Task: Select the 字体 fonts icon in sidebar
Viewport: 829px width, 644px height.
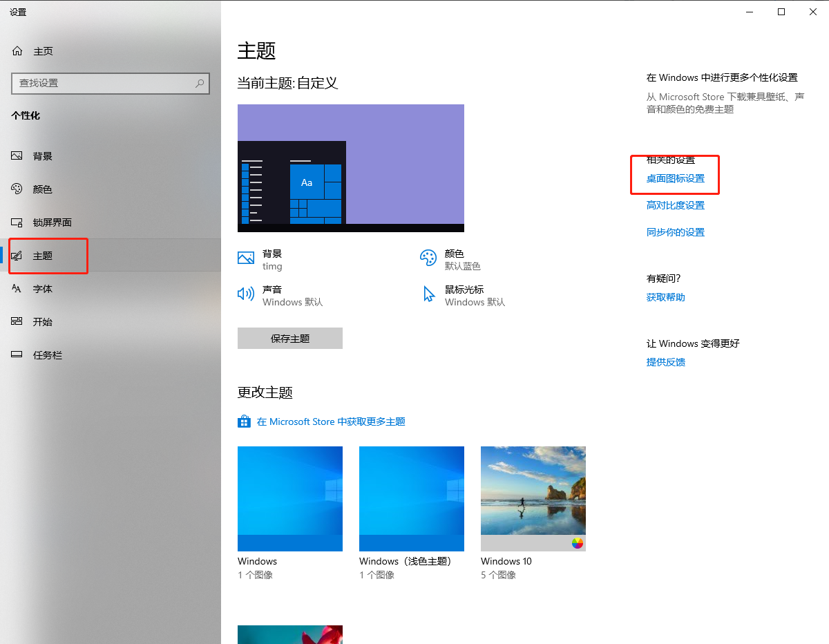Action: point(17,288)
